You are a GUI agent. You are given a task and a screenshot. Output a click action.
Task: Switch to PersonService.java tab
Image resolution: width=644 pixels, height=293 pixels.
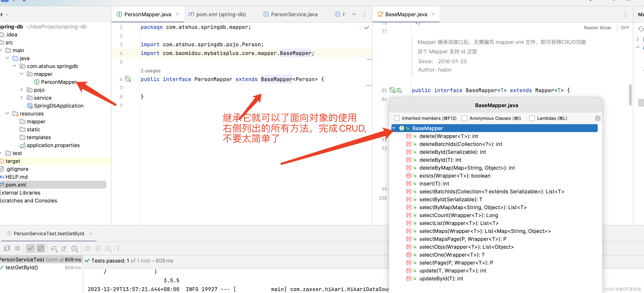tap(291, 14)
